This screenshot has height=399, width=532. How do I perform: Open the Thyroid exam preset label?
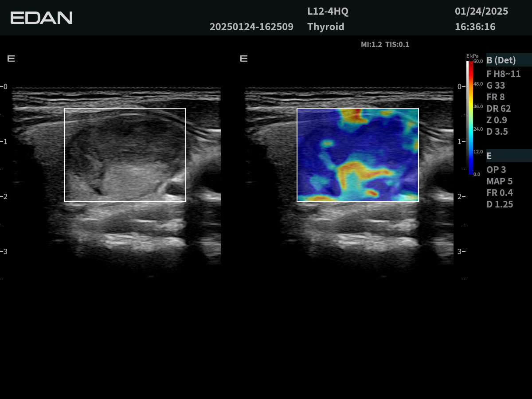click(326, 27)
